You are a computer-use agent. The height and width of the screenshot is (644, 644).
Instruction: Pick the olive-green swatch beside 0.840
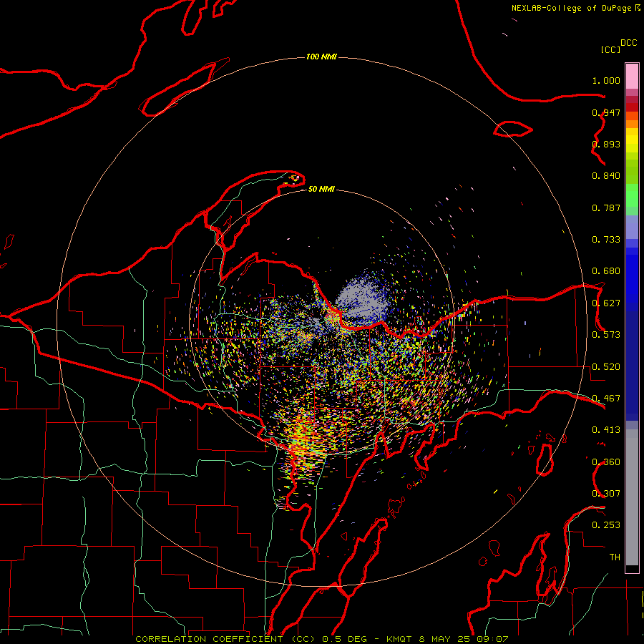pyautogui.click(x=632, y=172)
